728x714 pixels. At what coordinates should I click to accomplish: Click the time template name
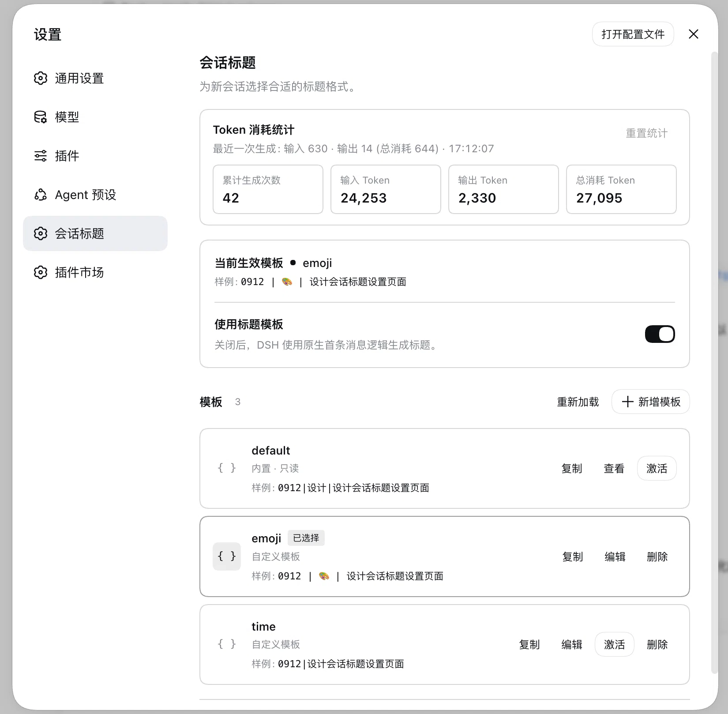click(x=263, y=627)
